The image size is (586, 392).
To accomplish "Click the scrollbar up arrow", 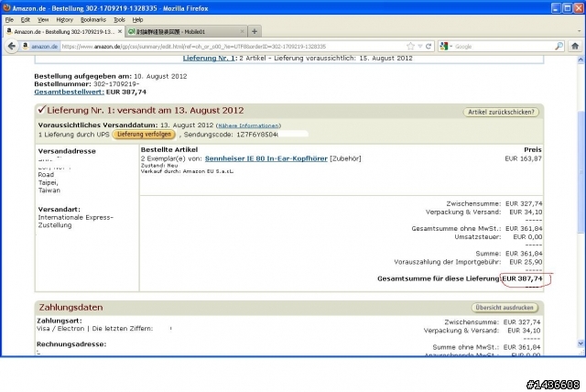I will click(581, 60).
